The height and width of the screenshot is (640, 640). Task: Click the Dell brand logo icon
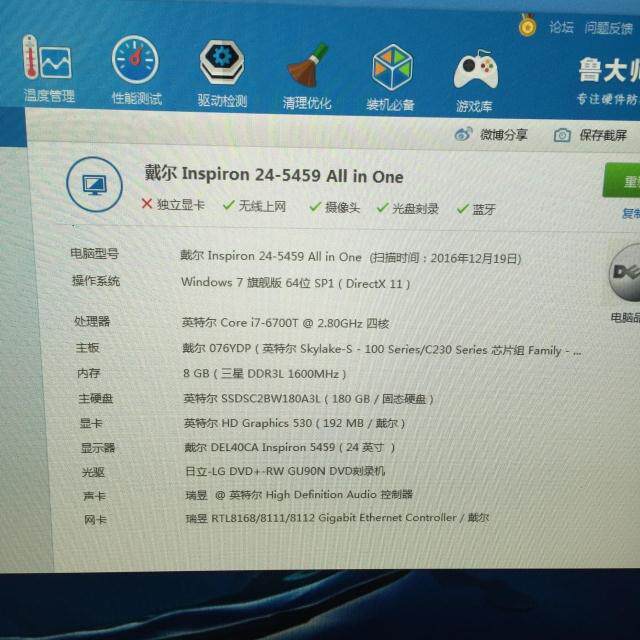point(625,272)
